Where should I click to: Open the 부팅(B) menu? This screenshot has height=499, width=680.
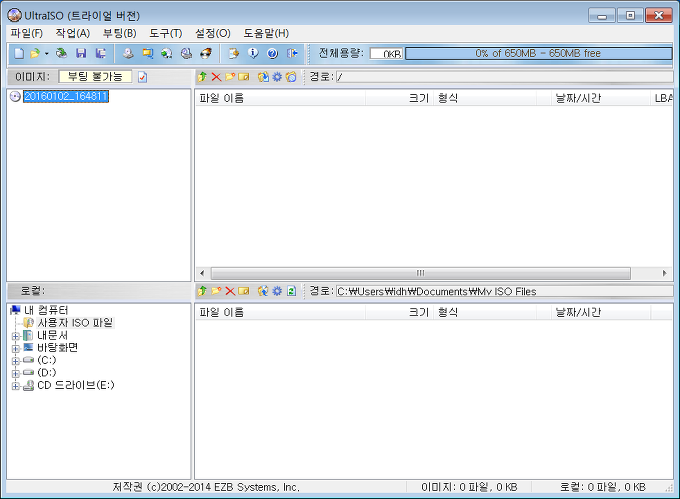119,33
